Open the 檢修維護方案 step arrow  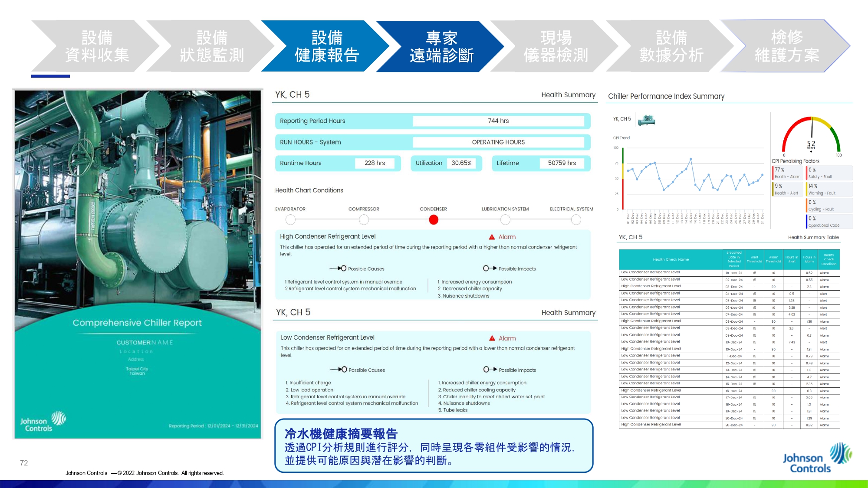[x=786, y=46]
